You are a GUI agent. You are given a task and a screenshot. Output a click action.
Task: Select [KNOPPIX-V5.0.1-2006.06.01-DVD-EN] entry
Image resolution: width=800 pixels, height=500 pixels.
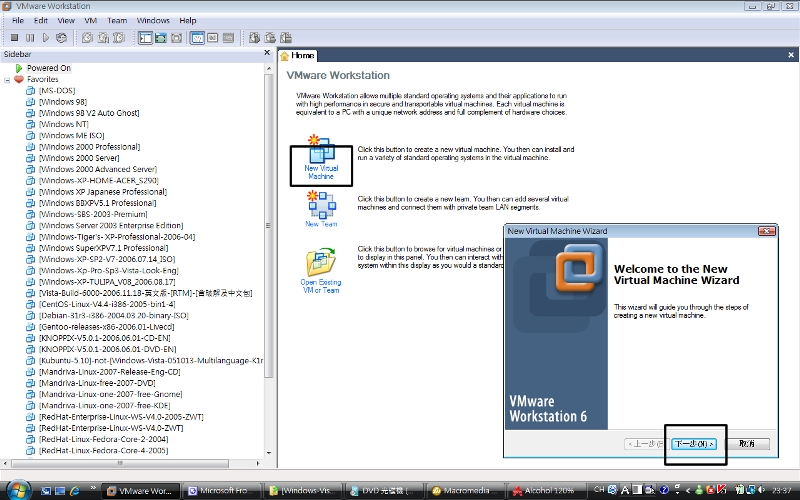point(108,349)
